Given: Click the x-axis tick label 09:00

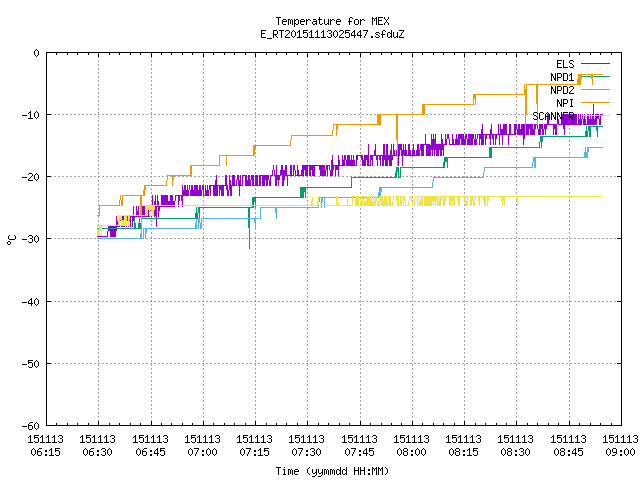Looking at the screenshot, I should [x=620, y=452].
